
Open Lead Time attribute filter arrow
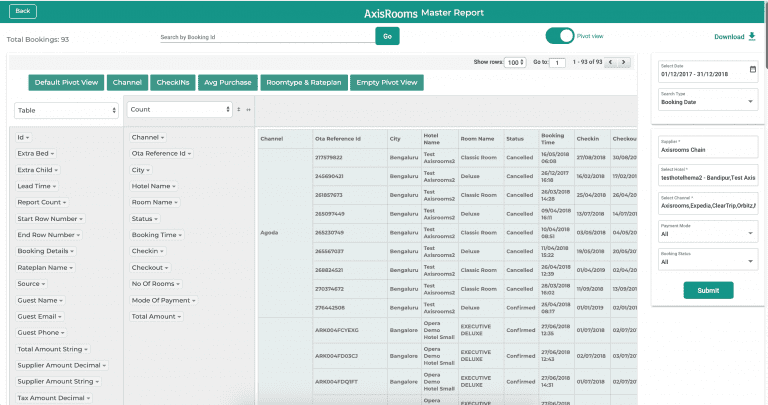pyautogui.click(x=55, y=186)
